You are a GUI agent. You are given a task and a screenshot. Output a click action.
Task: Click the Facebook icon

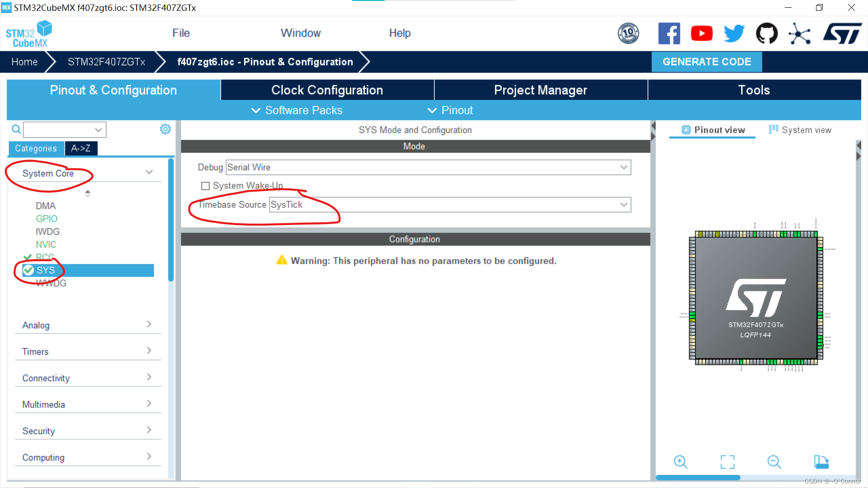pyautogui.click(x=669, y=33)
